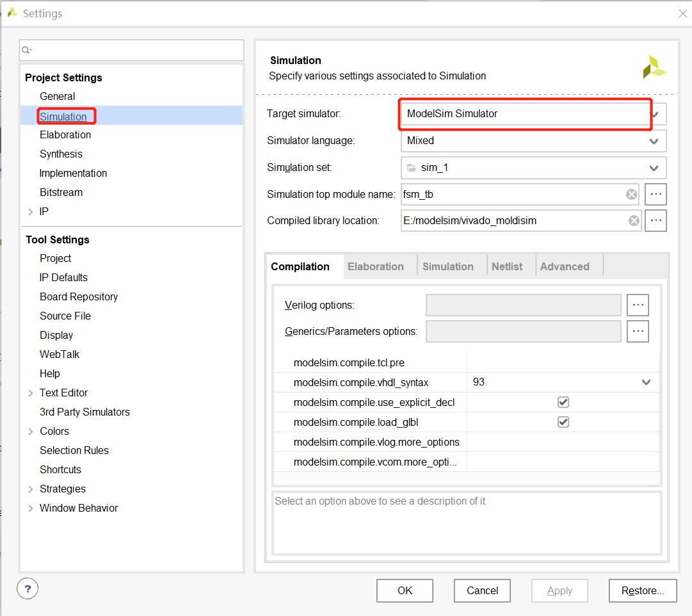The height and width of the screenshot is (616, 692).
Task: Select Implementation in Project Settings
Action: [73, 173]
